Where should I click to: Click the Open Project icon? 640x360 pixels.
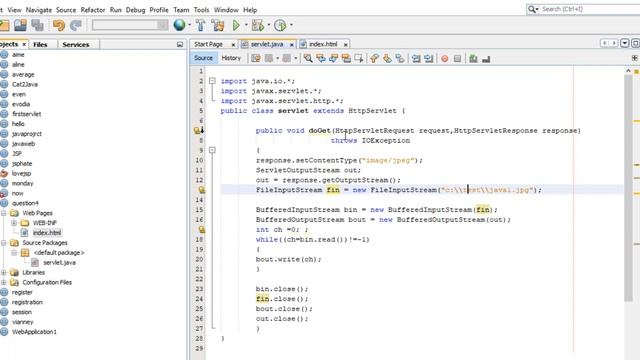tap(20, 25)
